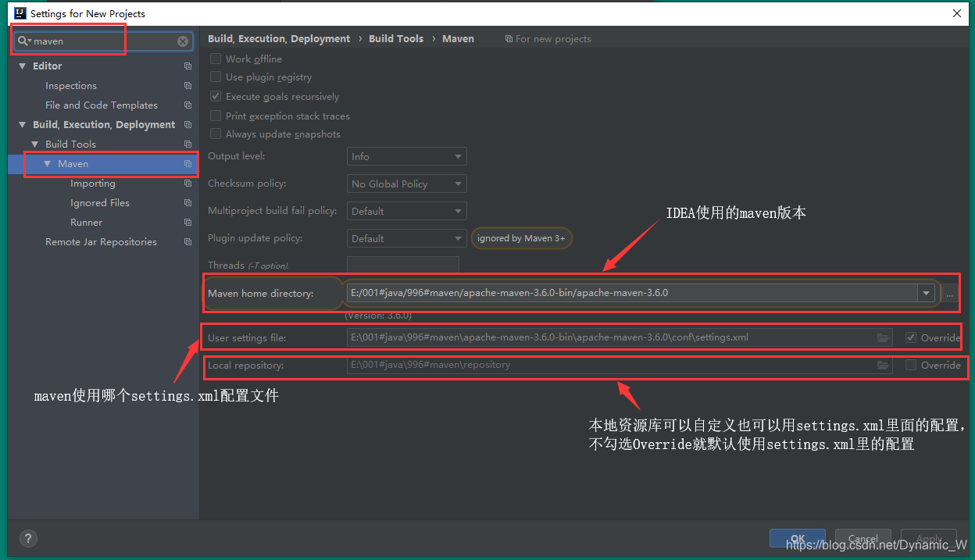Open Multiproject build fail policy dropdown

(406, 212)
